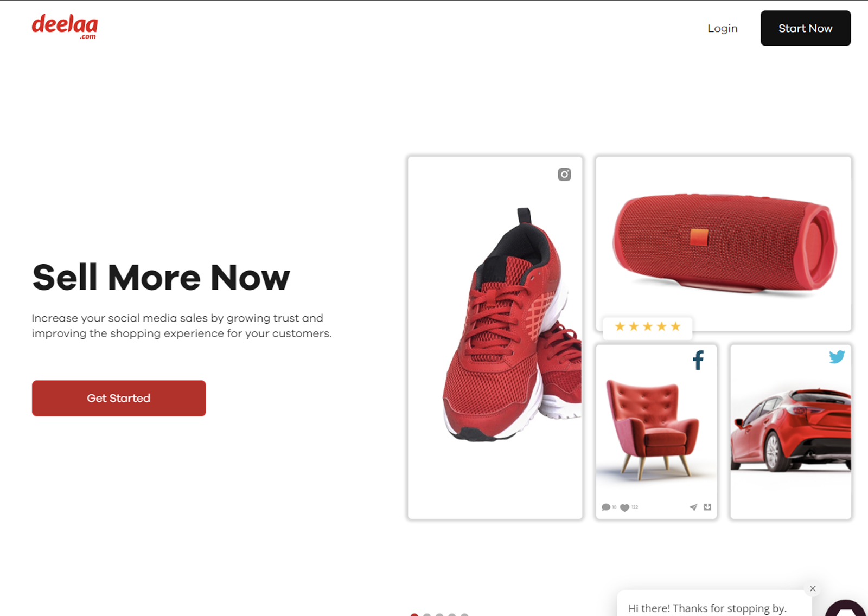Open the 'Hi there! Thanks for stopping by' message
This screenshot has width=868, height=616.
707,608
